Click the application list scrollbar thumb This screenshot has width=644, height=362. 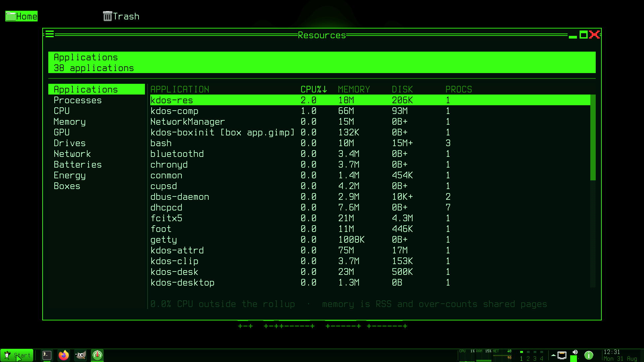click(x=593, y=137)
